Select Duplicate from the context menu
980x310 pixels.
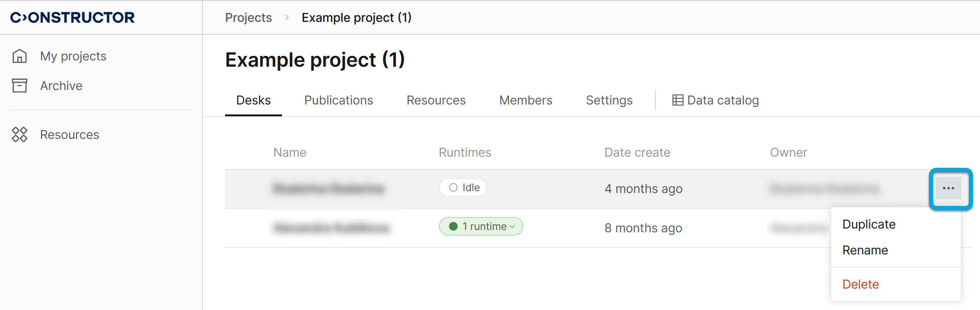coord(869,224)
